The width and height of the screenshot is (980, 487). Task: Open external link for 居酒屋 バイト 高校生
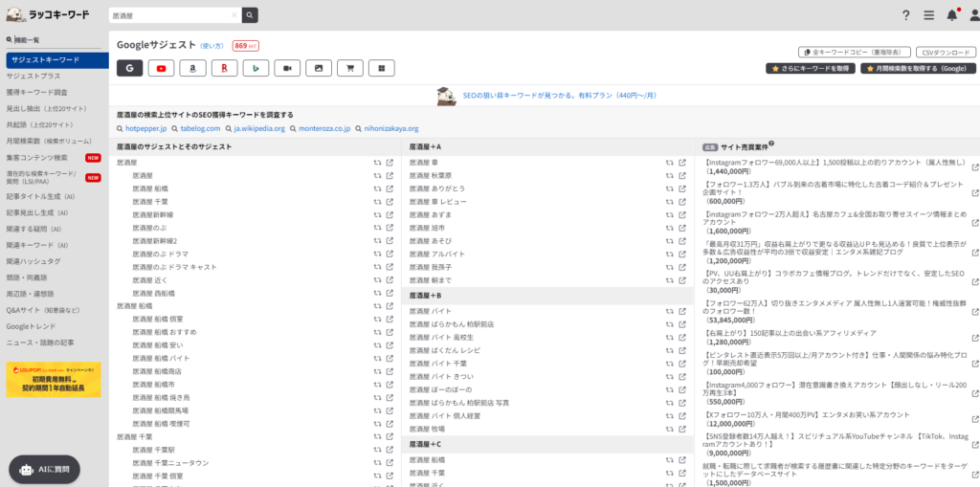pyautogui.click(x=682, y=338)
